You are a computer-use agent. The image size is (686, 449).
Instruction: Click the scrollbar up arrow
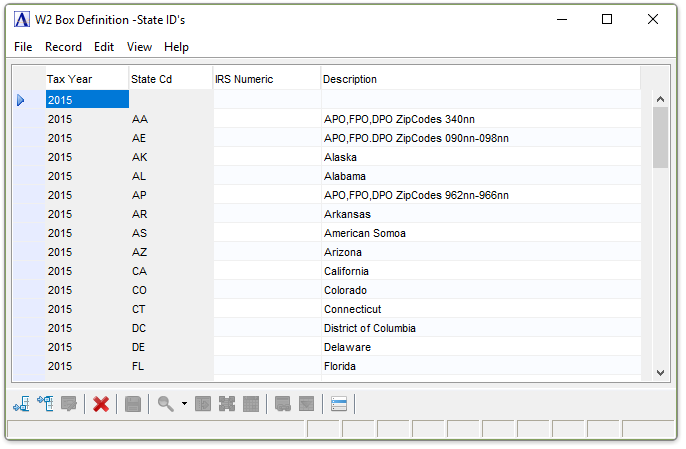pos(660,99)
